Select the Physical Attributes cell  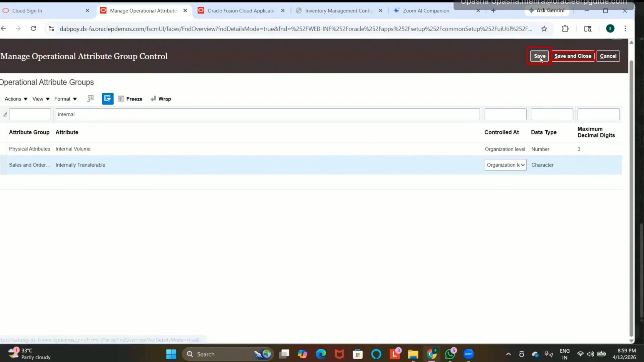point(30,149)
